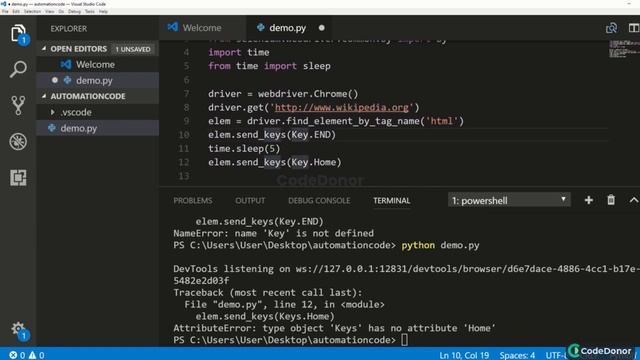Screen dimensions: 640x360
Task: Select Welcome in Open Editors list
Action: [x=98, y=64]
